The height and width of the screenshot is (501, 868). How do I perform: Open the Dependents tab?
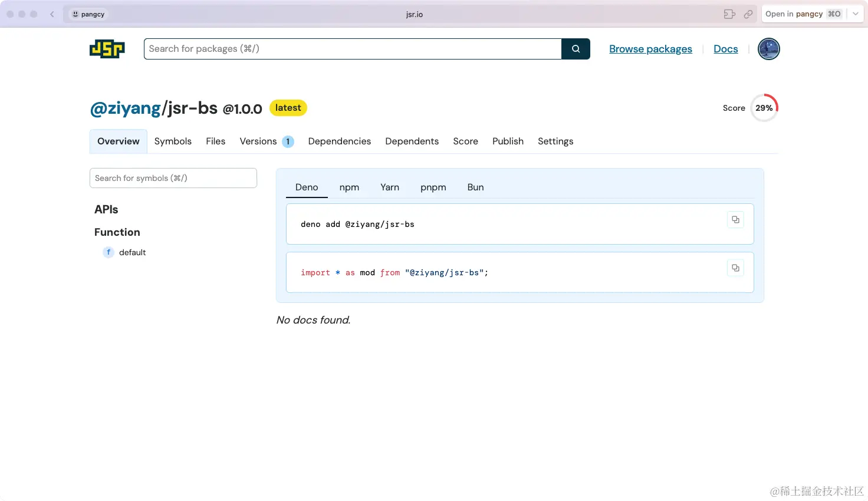click(x=412, y=141)
